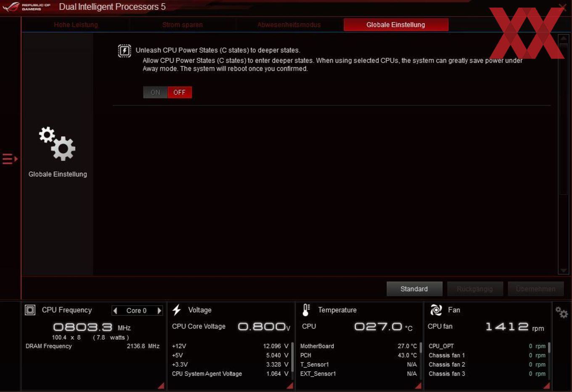Click the Fan panel icon

tap(436, 310)
